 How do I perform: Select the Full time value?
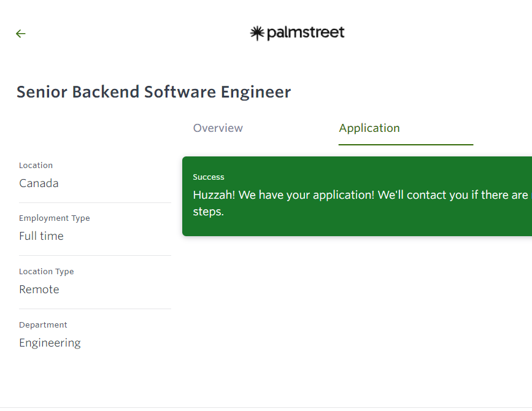tap(41, 236)
